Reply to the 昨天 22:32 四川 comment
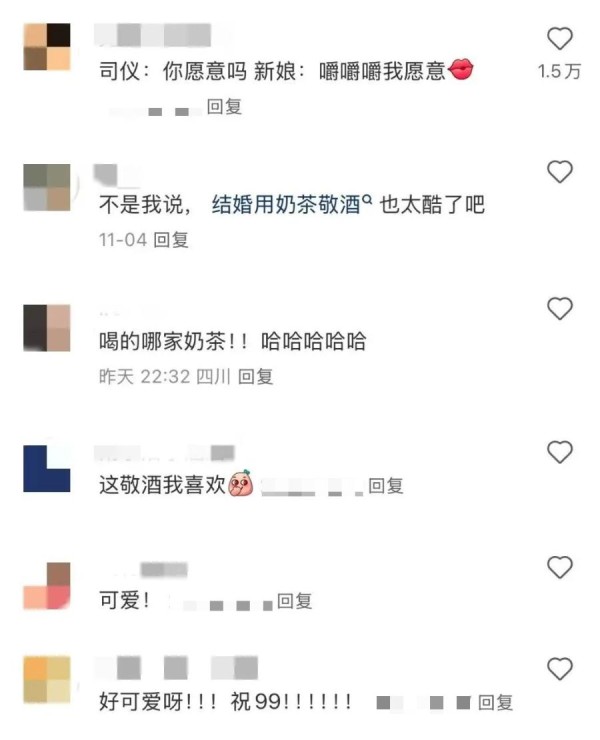Screen dimensions: 600x740 [255, 377]
